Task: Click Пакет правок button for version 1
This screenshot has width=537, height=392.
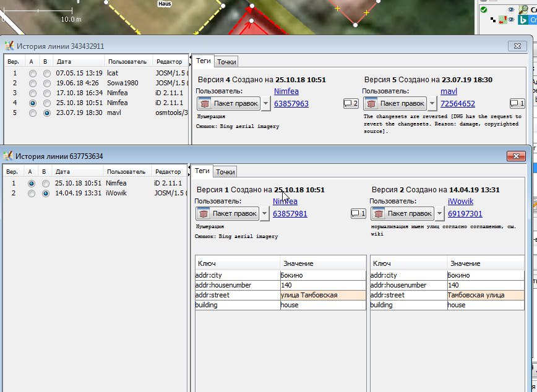Action: pyautogui.click(x=227, y=214)
